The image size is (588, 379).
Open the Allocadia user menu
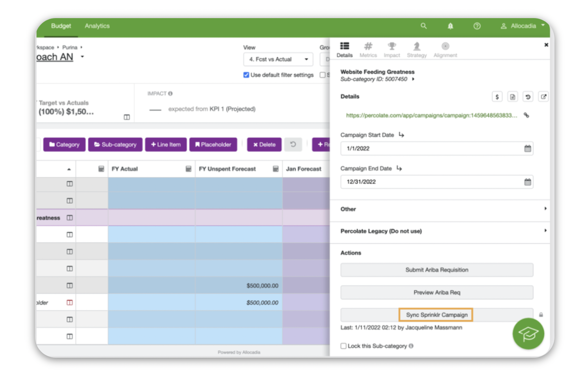click(x=523, y=26)
